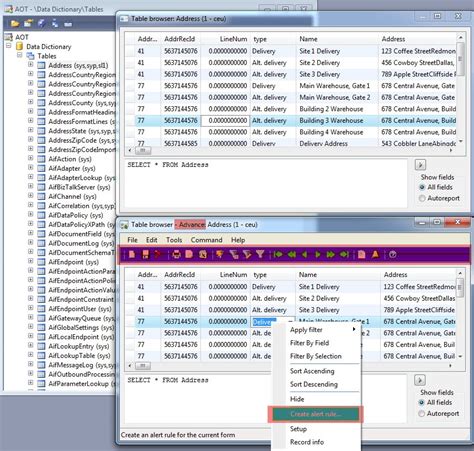Click the plain funnel icon left of the green arrows
This screenshot has width=474, height=451.
[260, 255]
